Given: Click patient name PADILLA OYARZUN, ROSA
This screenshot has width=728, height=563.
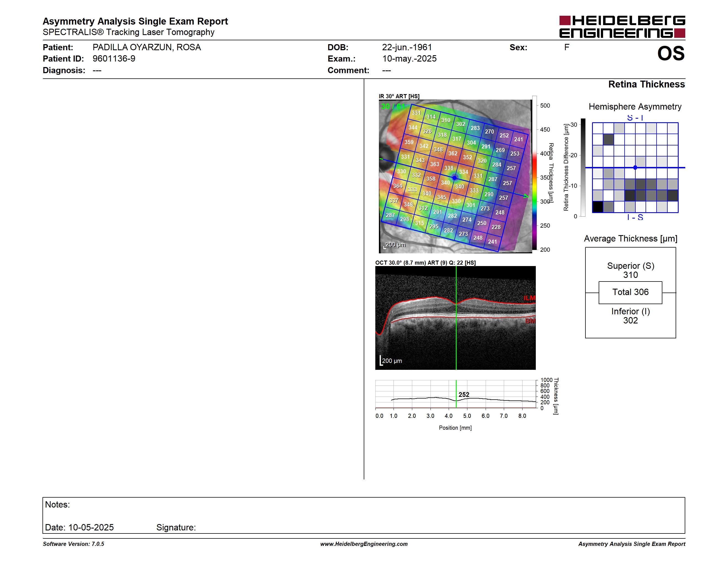Looking at the screenshot, I should click(x=147, y=47).
